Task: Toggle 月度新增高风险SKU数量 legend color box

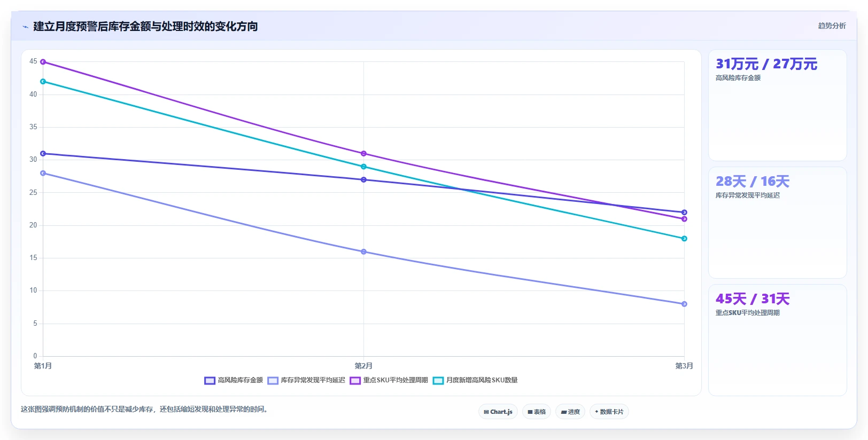Action: tap(438, 381)
